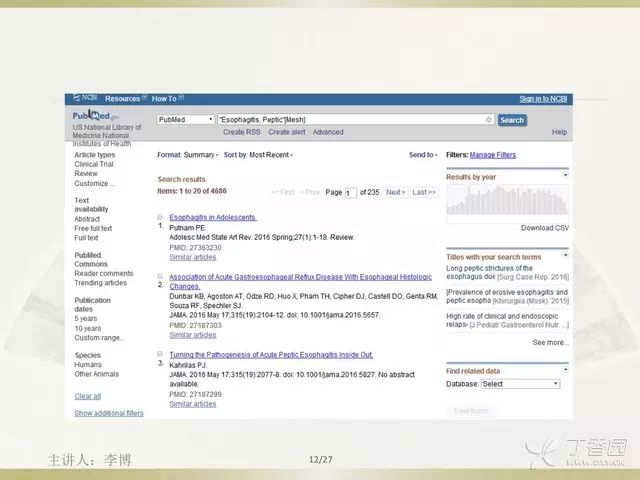640x480 pixels.
Task: Click Create alert link
Action: tap(287, 132)
